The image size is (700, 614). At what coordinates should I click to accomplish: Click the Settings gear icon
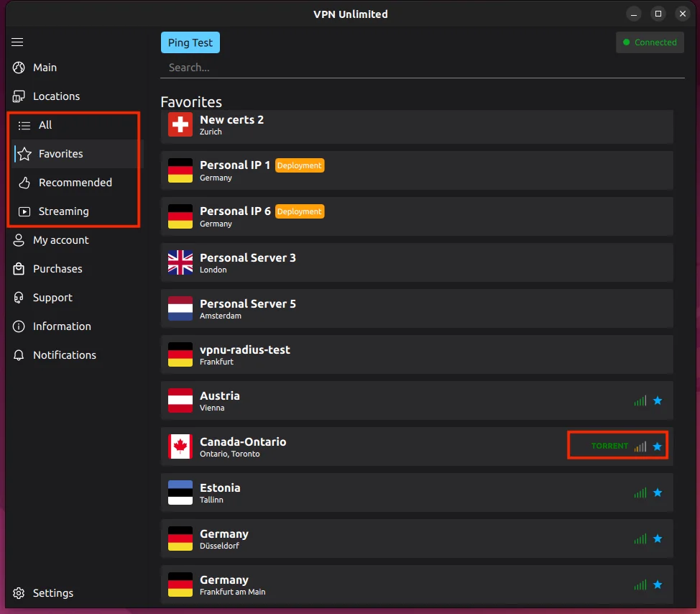[x=19, y=593]
